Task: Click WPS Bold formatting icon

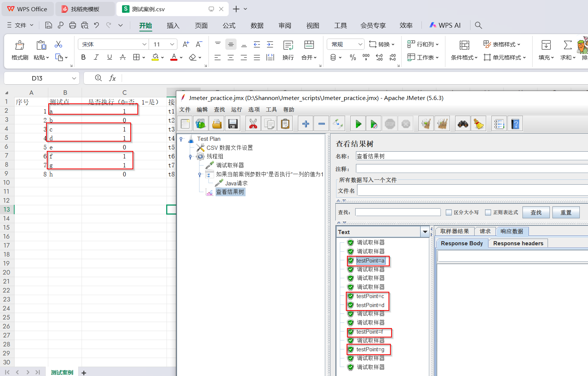Action: [x=83, y=57]
